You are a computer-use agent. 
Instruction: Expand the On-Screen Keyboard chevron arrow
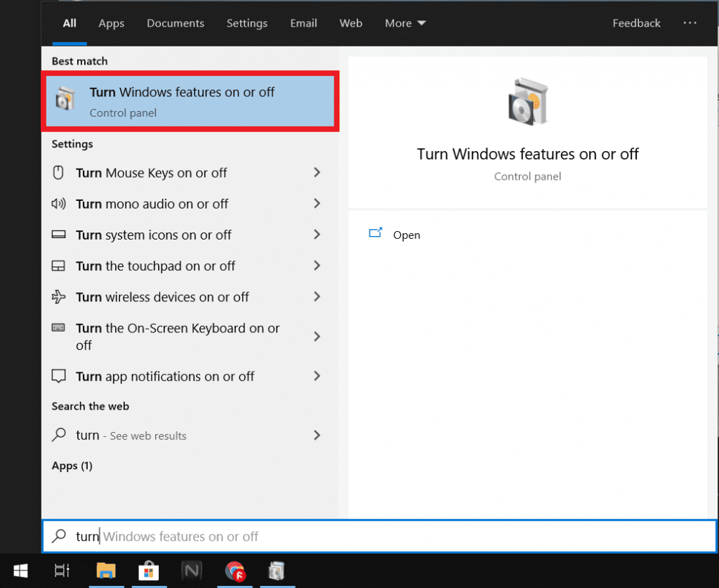(317, 337)
